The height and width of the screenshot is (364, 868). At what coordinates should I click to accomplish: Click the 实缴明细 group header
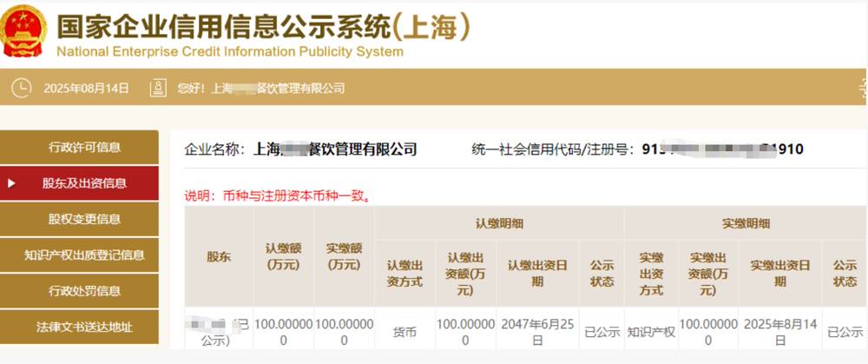[x=746, y=223]
